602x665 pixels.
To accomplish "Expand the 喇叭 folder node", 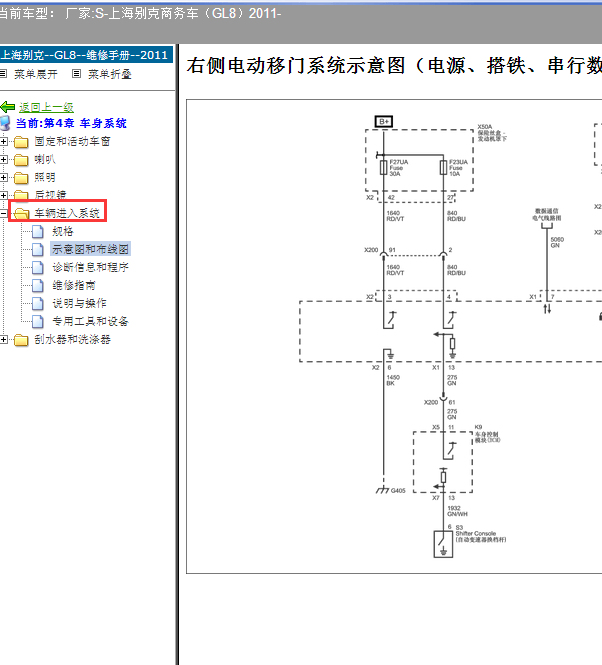I will (3, 159).
